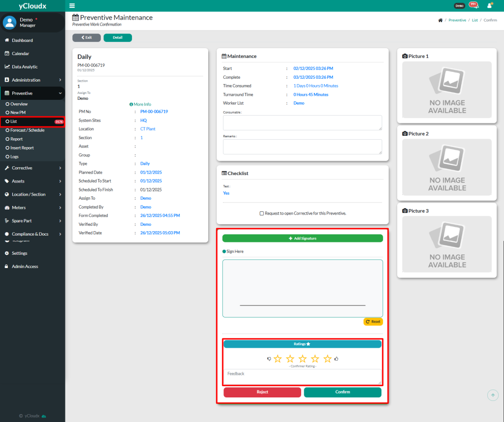Click the home icon in breadcrumb
Image resolution: width=504 pixels, height=422 pixels.
pyautogui.click(x=440, y=20)
